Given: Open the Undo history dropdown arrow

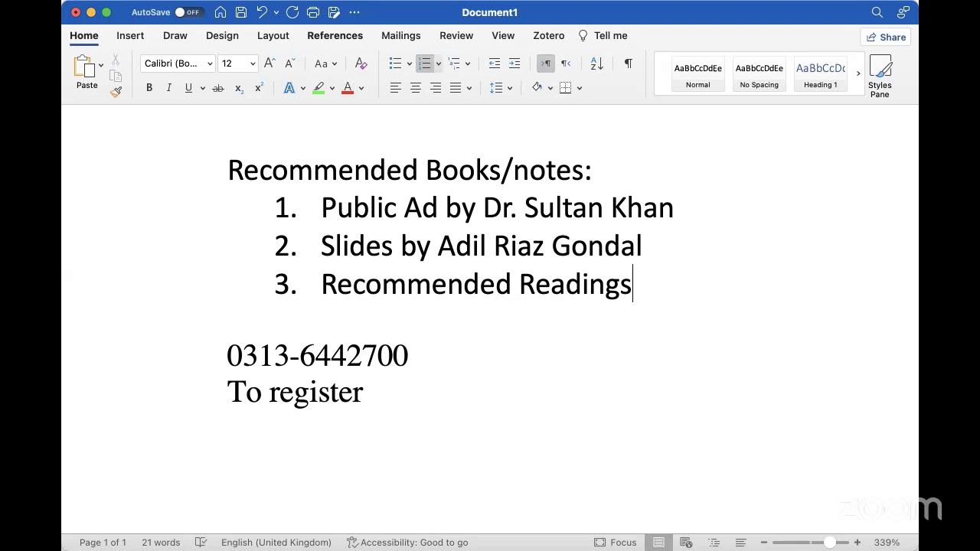Looking at the screenshot, I should 276,12.
